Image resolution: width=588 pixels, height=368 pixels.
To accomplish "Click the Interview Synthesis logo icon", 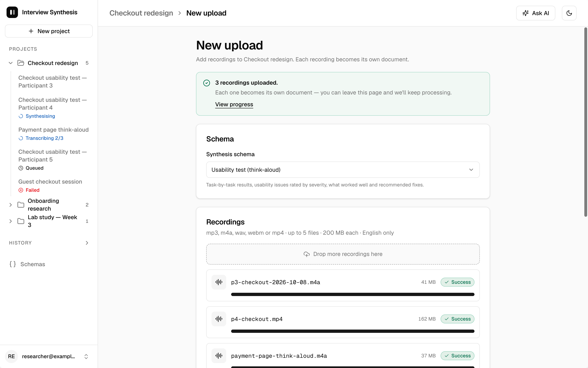I will pyautogui.click(x=12, y=12).
